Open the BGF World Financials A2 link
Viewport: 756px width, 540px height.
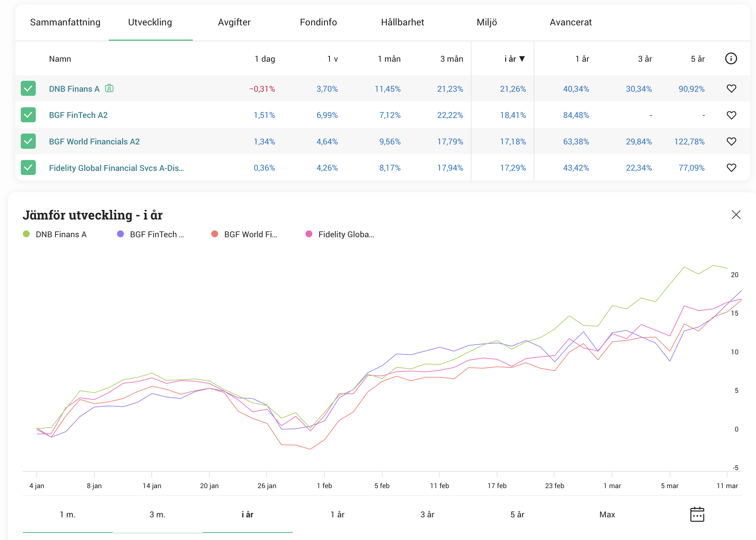pyautogui.click(x=94, y=142)
